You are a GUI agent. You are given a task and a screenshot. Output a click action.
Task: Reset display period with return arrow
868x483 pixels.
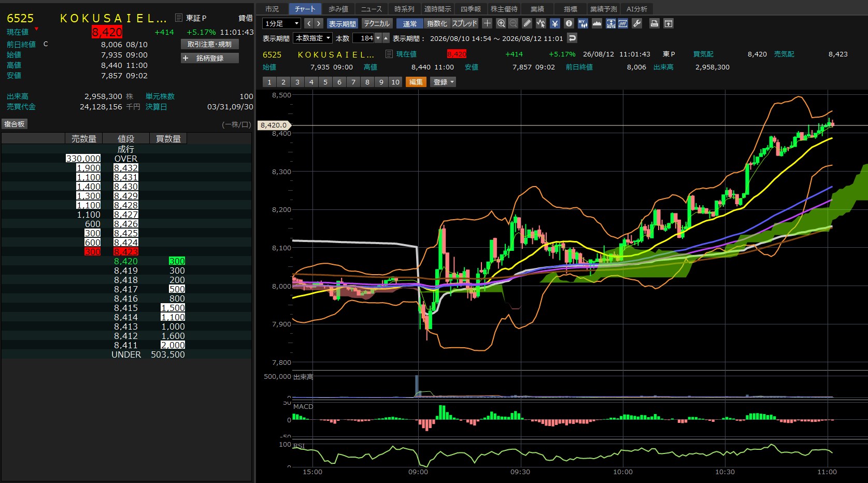click(572, 38)
